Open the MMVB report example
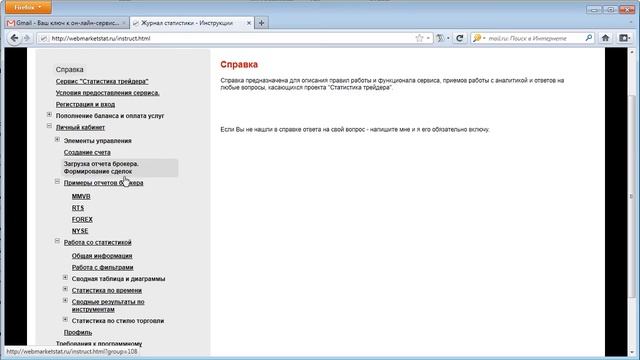Image resolution: width=640 pixels, height=360 pixels. coord(81,197)
